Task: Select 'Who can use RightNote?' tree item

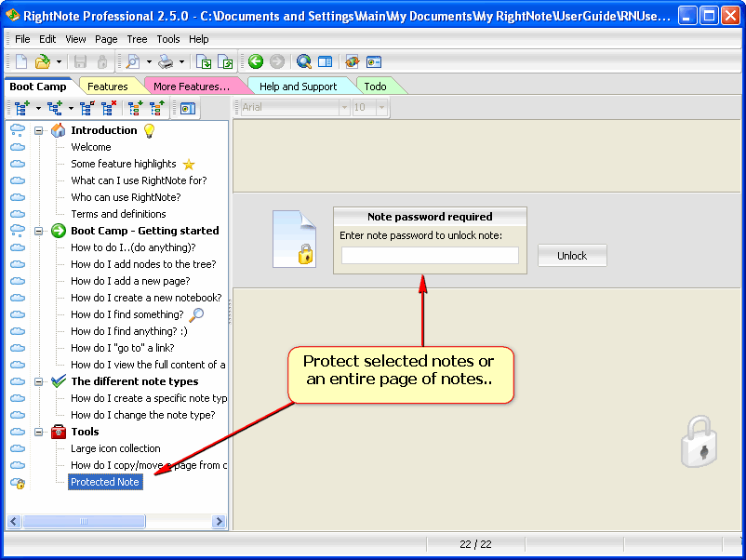Action: (x=126, y=197)
